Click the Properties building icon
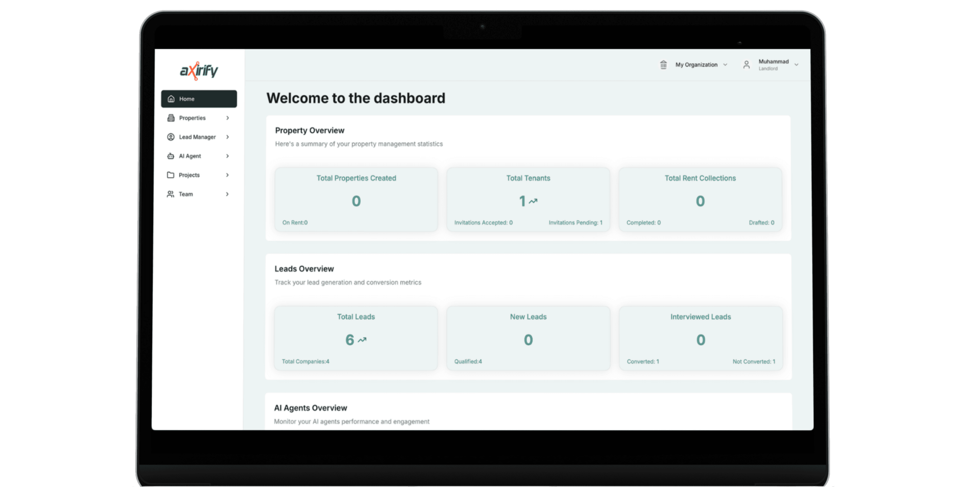The image size is (980, 487). coord(171,118)
